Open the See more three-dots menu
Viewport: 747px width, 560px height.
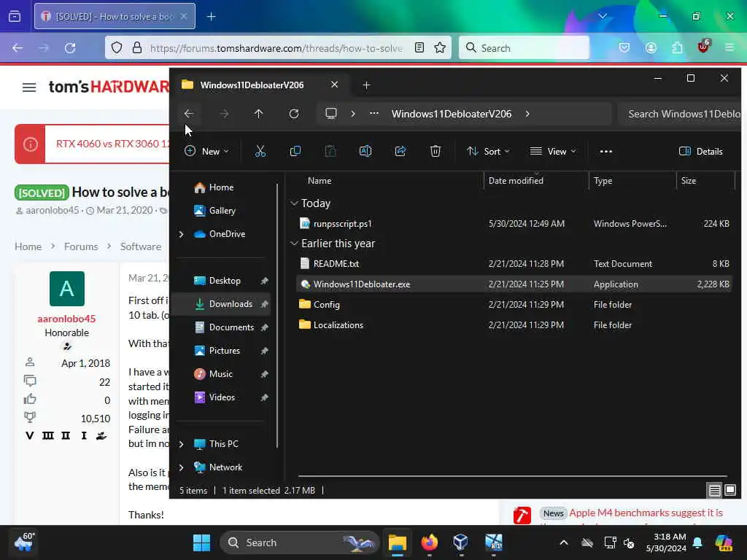pyautogui.click(x=606, y=152)
